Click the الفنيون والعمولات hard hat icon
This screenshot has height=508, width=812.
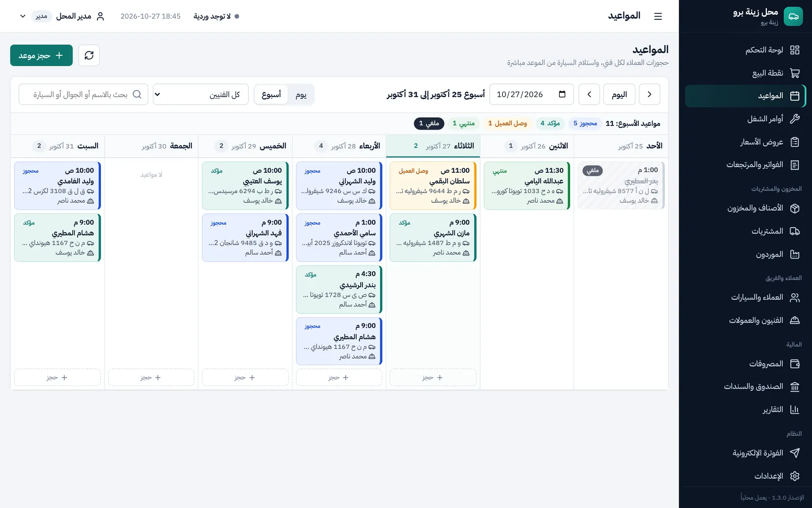[795, 321]
